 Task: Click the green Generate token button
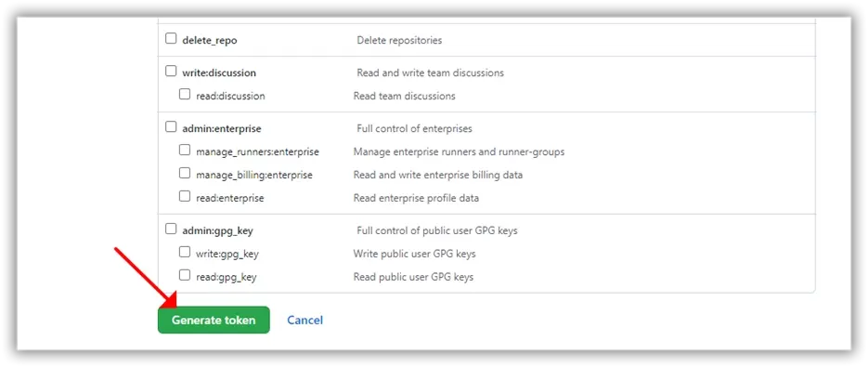pyautogui.click(x=214, y=320)
